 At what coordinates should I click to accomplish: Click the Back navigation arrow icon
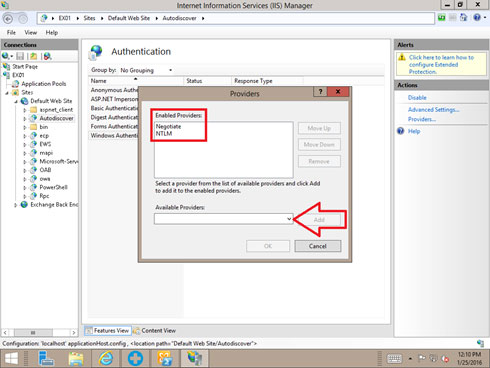tap(8, 19)
